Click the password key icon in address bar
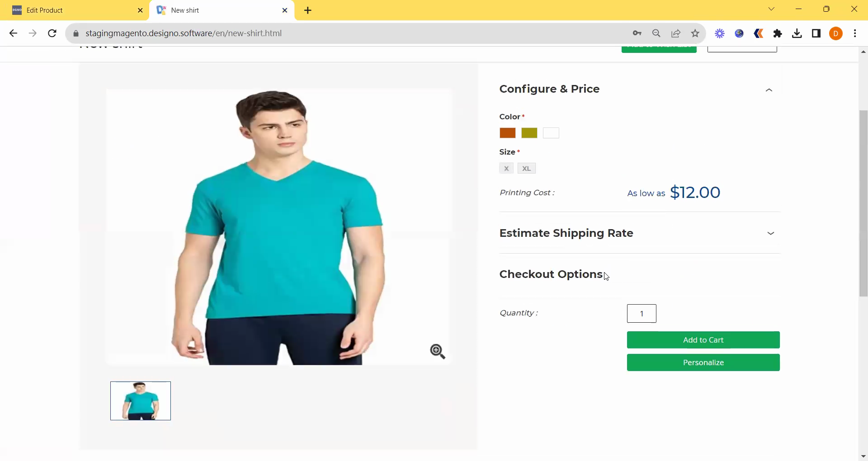 (x=637, y=33)
